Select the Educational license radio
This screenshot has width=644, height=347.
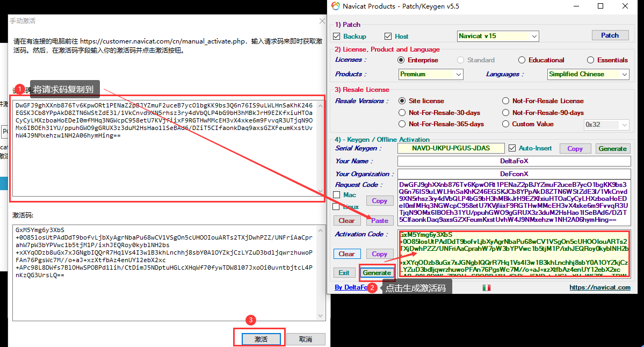pyautogui.click(x=522, y=60)
